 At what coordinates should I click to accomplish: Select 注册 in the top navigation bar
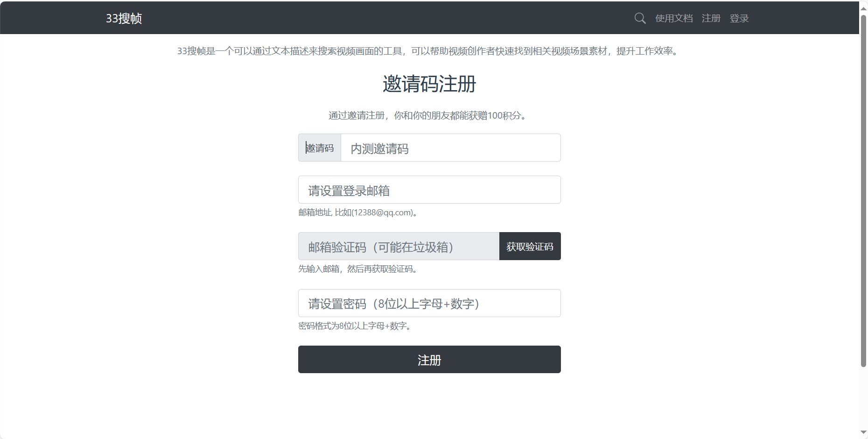pyautogui.click(x=711, y=18)
